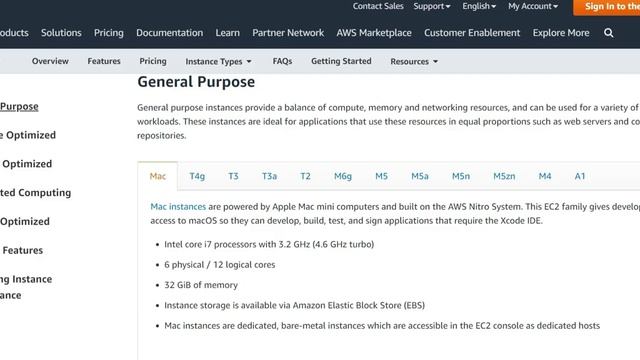Go to the Overview subpage
This screenshot has width=640, height=360.
50,61
